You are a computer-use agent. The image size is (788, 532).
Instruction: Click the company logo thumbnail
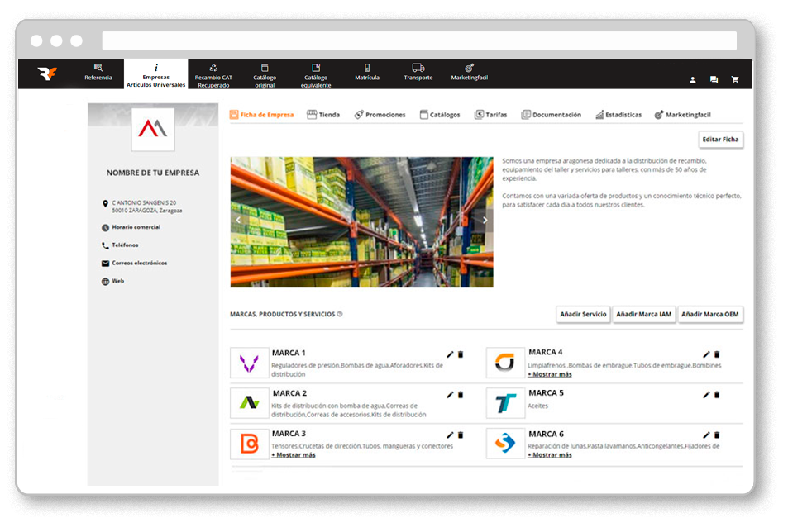pyautogui.click(x=152, y=129)
